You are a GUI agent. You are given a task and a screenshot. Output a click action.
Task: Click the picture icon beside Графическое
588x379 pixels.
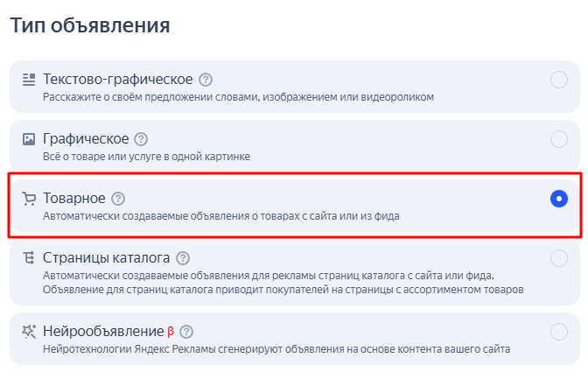pos(29,139)
